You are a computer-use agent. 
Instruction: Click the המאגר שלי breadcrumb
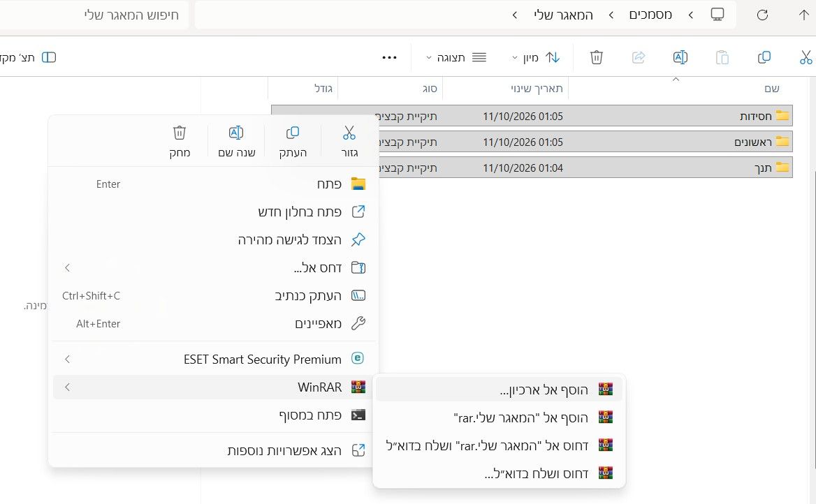tap(563, 15)
